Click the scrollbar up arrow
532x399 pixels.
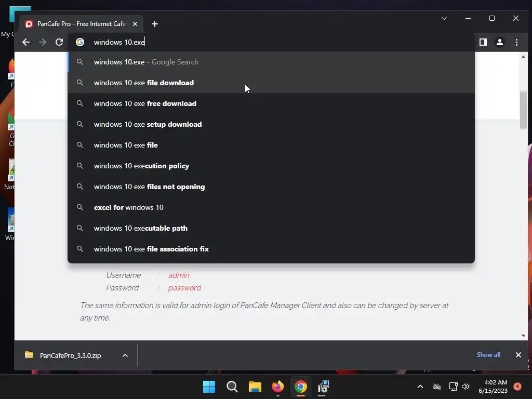[523, 57]
